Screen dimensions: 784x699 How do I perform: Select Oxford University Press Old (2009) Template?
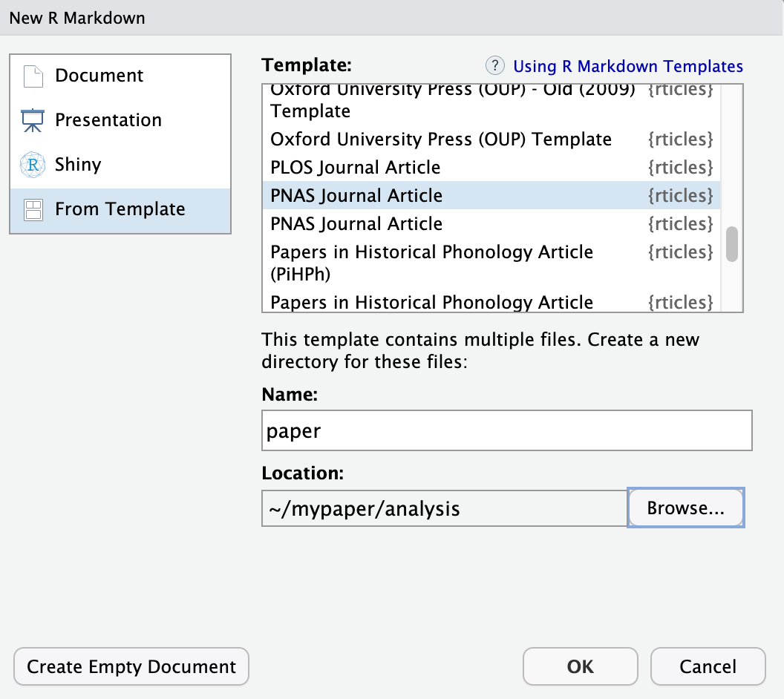[452, 101]
